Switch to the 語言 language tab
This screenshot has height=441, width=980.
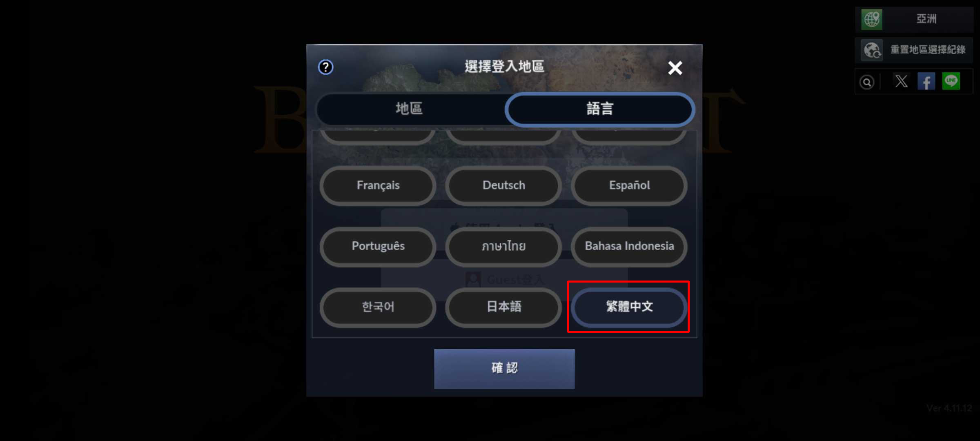pos(600,109)
